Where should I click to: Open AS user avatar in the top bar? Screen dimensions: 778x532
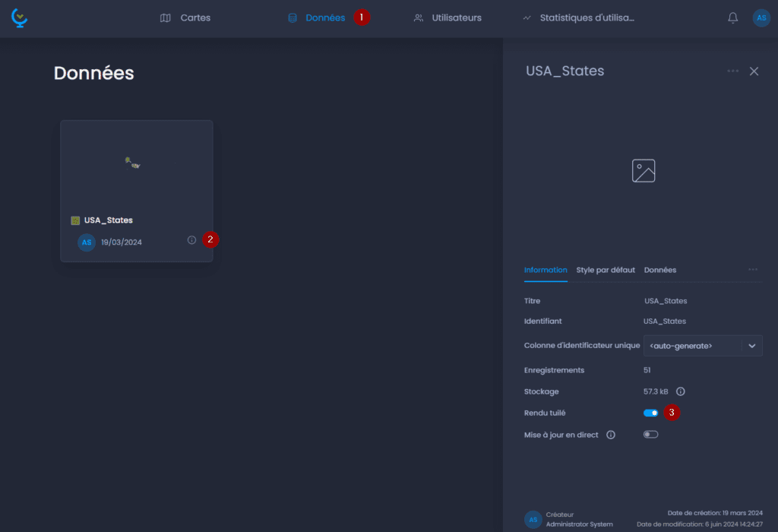761,18
